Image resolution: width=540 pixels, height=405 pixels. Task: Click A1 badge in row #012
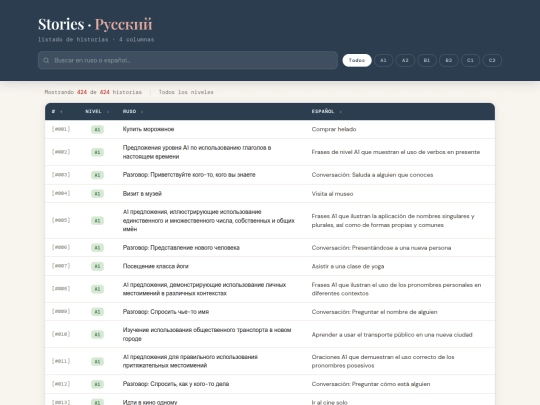pyautogui.click(x=97, y=384)
